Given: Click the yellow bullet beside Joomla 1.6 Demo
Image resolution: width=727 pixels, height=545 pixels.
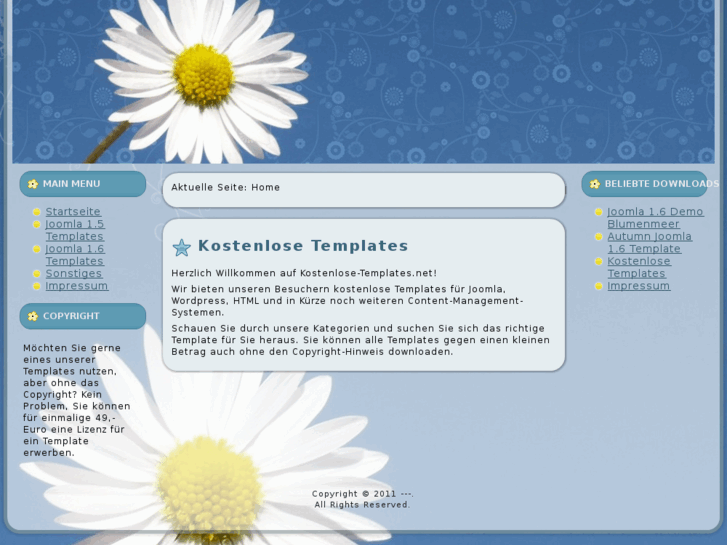Looking at the screenshot, I should 599,212.
